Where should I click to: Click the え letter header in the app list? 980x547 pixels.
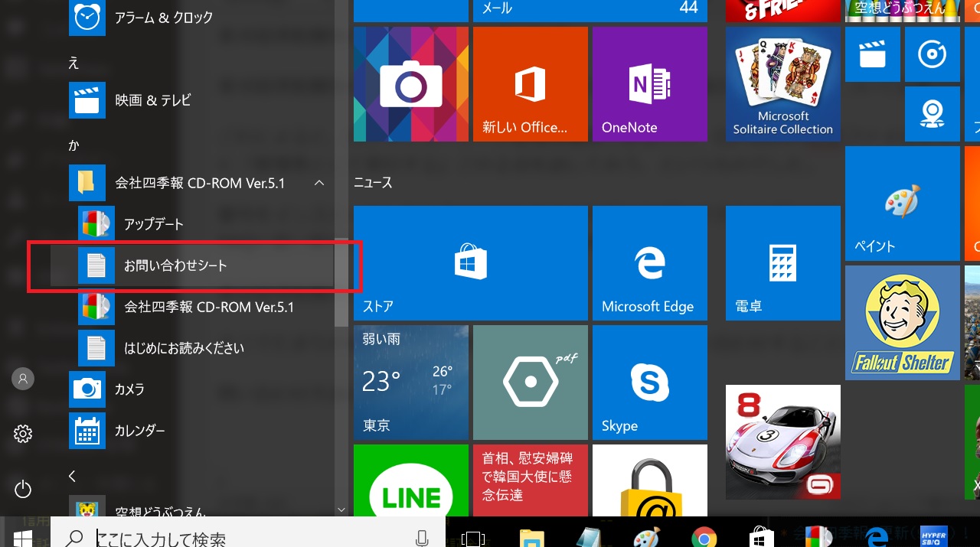click(x=73, y=63)
